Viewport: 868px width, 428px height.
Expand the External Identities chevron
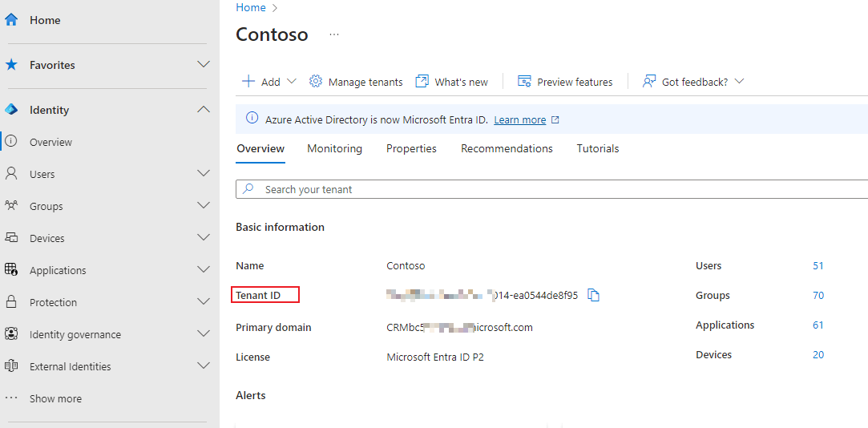coord(204,366)
